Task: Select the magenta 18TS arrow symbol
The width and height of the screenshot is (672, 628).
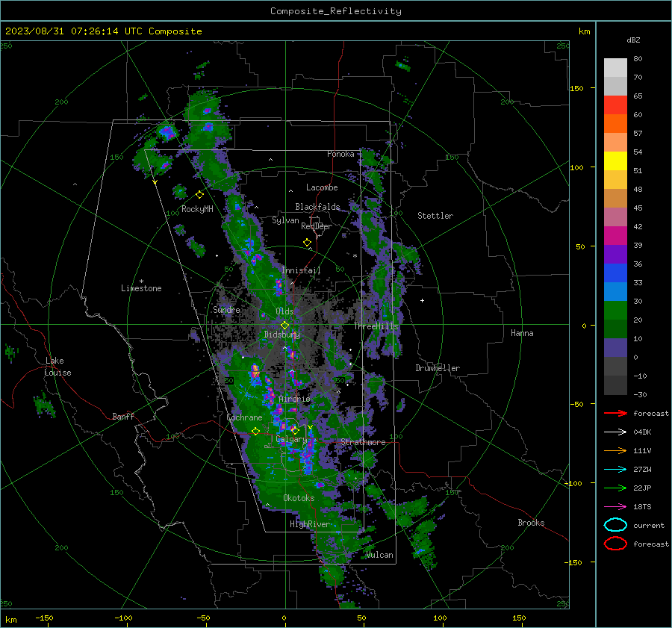Action: (x=615, y=507)
